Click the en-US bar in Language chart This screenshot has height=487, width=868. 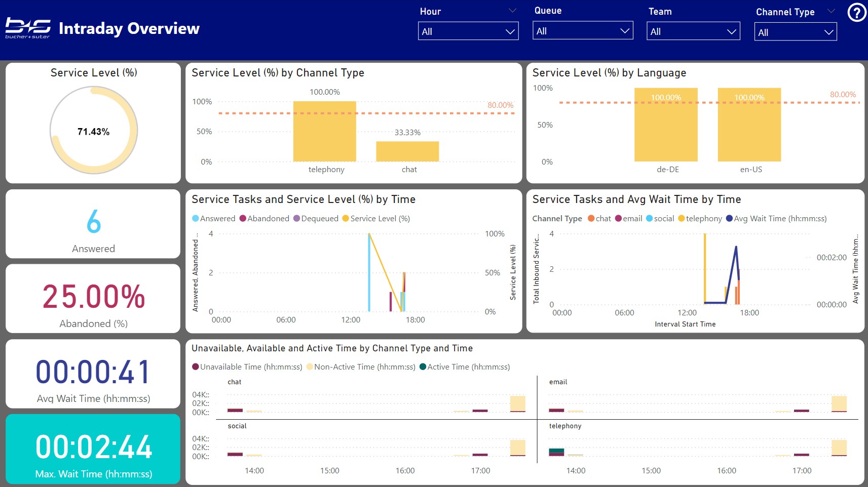pos(749,125)
